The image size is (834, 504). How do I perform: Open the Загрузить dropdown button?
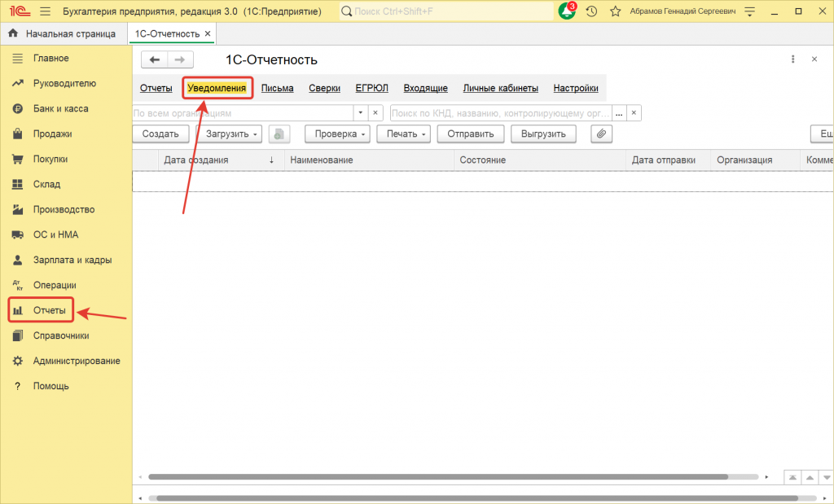click(233, 134)
